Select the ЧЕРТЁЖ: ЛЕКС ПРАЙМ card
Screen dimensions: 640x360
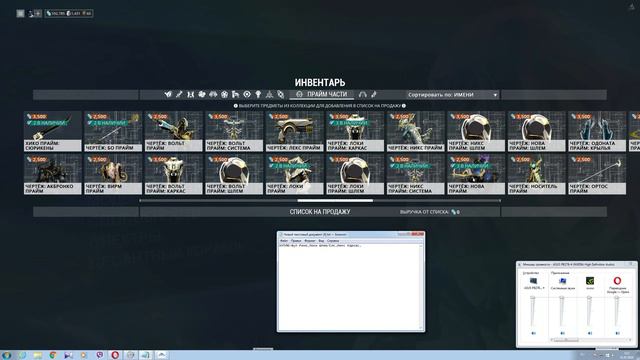click(x=294, y=131)
